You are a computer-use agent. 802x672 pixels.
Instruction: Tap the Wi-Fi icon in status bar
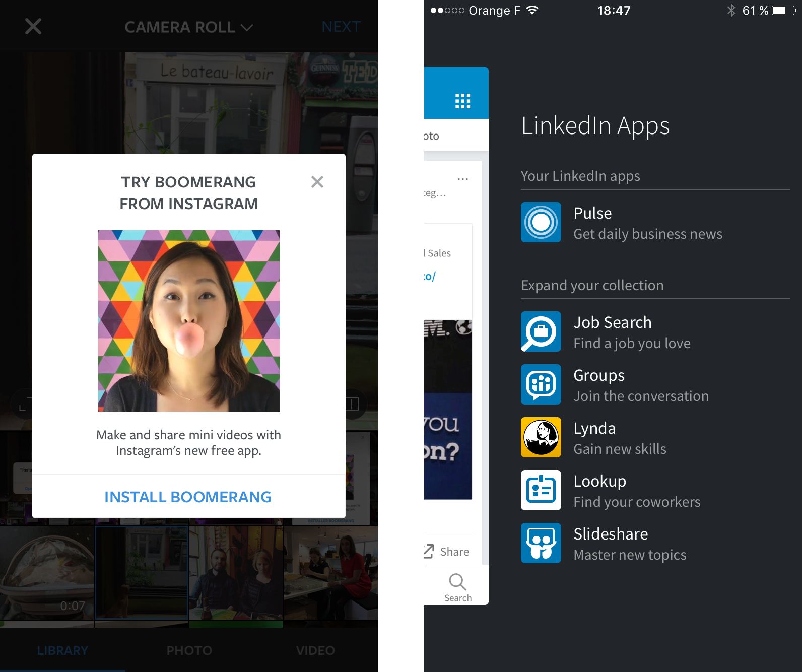(532, 10)
